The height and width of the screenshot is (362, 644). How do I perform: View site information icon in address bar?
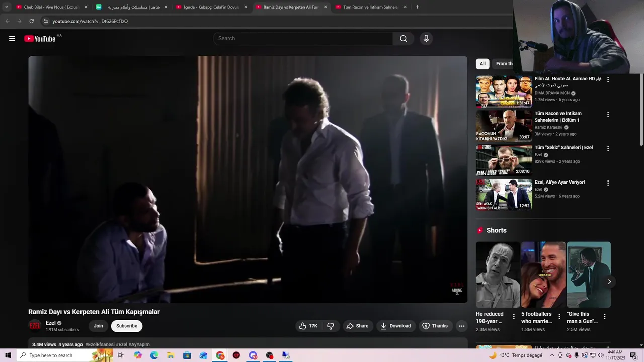(46, 21)
